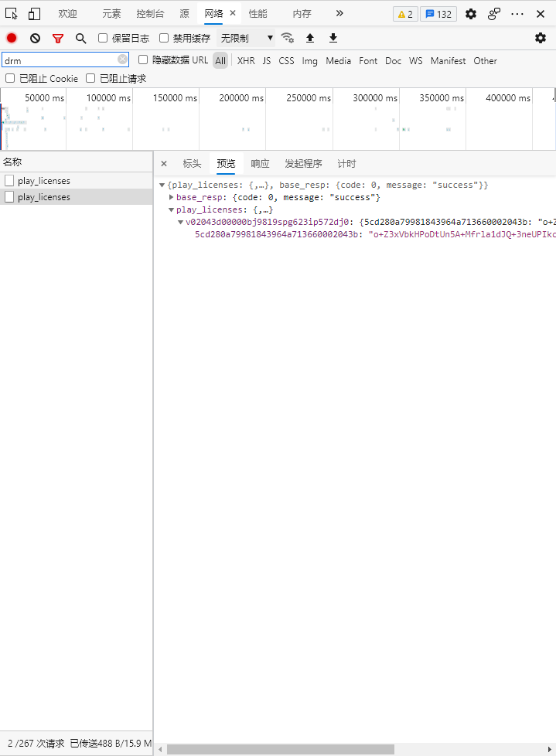This screenshot has width=556, height=756.
Task: Filter requests by XHR type
Action: coord(246,60)
